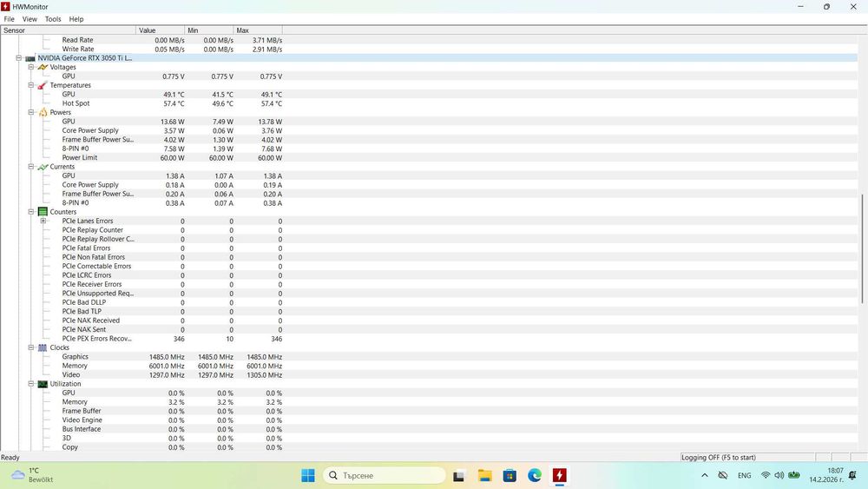Click the ENG language indicator
The width and height of the screenshot is (868, 489).
[745, 475]
